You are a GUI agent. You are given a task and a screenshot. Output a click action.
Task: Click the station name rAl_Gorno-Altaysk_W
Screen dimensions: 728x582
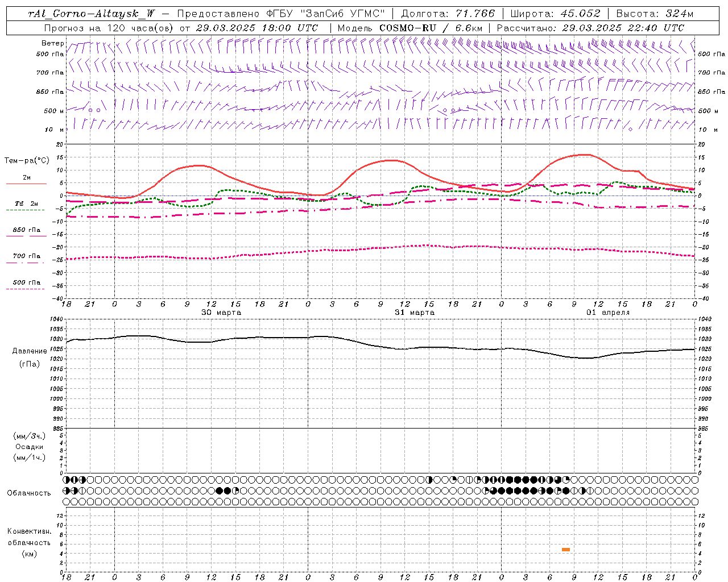pos(92,14)
